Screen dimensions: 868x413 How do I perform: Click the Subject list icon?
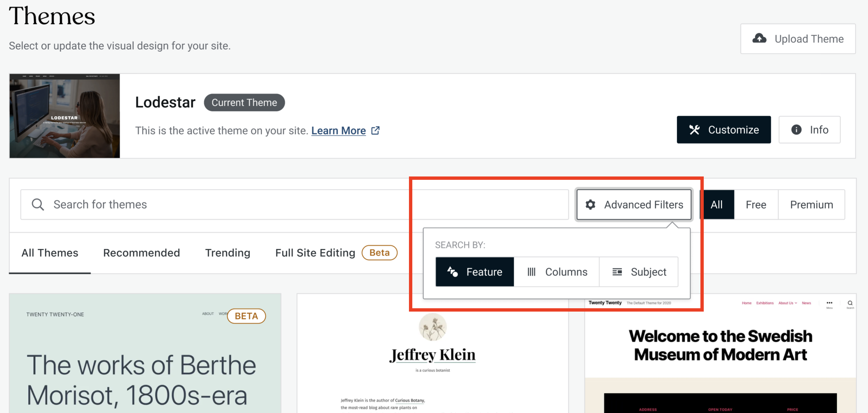[617, 272]
